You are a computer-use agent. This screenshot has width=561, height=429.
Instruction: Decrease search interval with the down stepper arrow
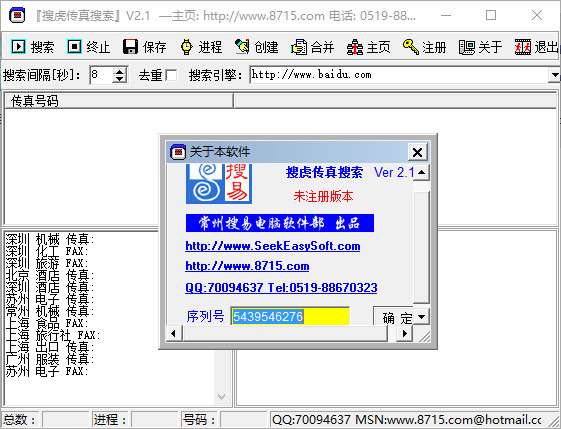tap(120, 79)
